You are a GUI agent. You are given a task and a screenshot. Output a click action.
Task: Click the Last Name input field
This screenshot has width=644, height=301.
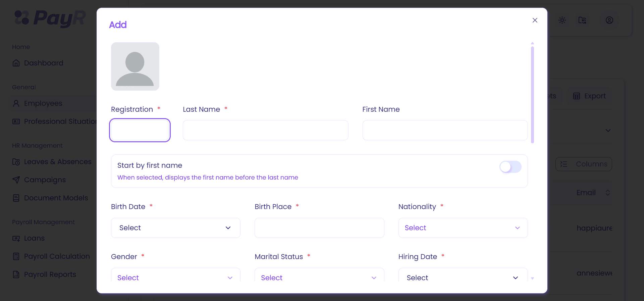point(266,130)
